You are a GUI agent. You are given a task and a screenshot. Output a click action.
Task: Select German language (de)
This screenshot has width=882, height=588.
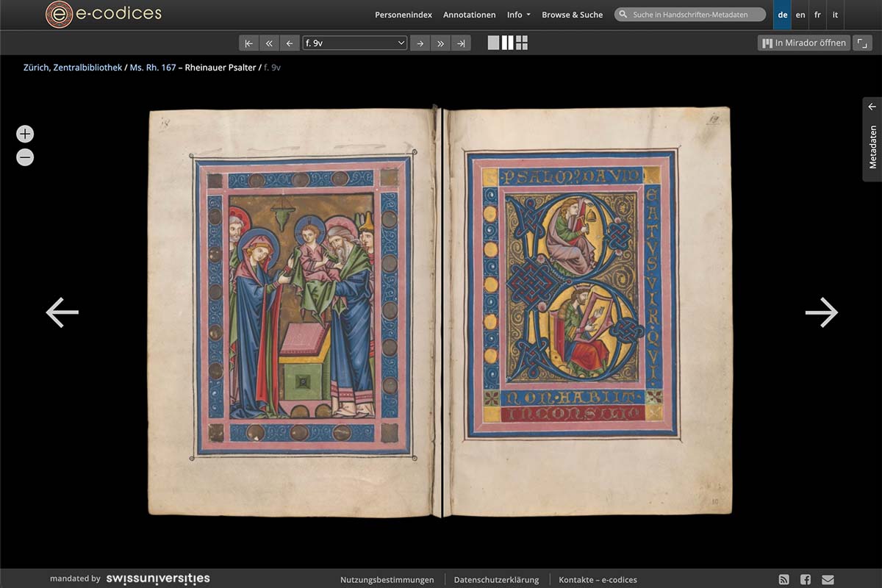[783, 15]
